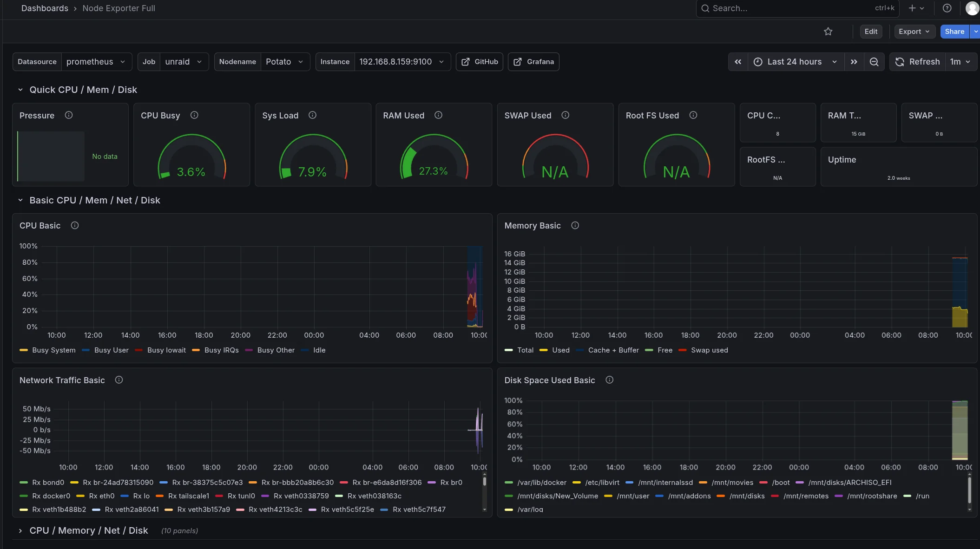Open Sys Load panel title menu
The image size is (980, 549).
pos(280,116)
